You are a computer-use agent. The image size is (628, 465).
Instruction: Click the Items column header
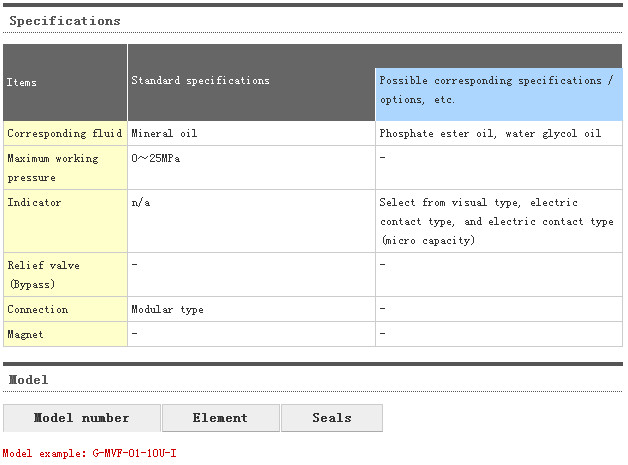pos(21,82)
